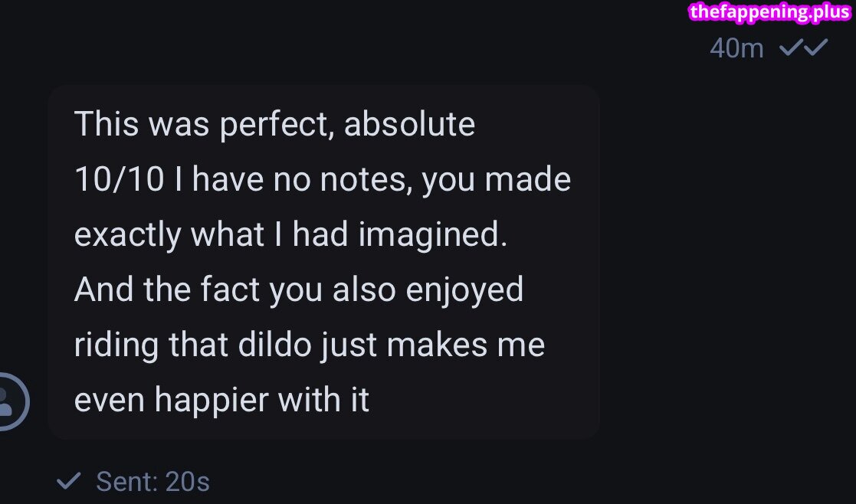Image resolution: width=856 pixels, height=504 pixels.
Task: Click the line "exactly what I had imagined."
Action: point(290,234)
